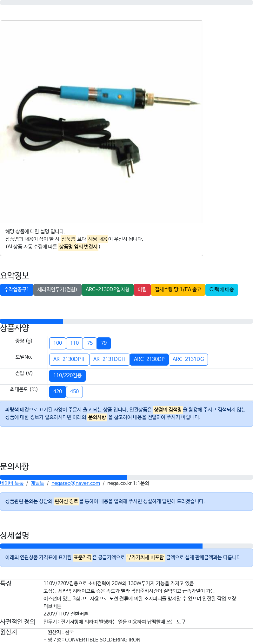Pick model AR-2131DGⅡ
The height and width of the screenshot is (644, 253).
point(110,359)
